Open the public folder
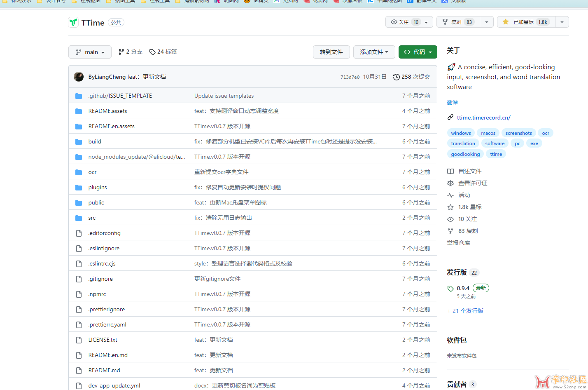Screen dimensions: 588x390 pos(96,202)
